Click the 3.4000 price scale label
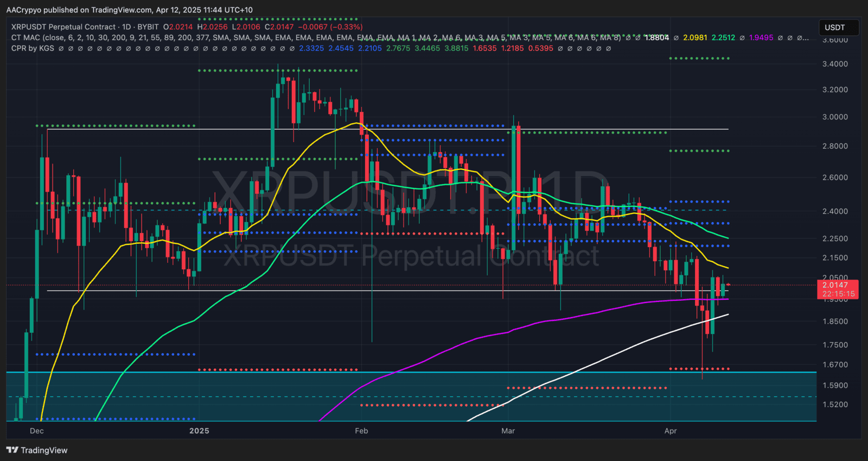 835,64
